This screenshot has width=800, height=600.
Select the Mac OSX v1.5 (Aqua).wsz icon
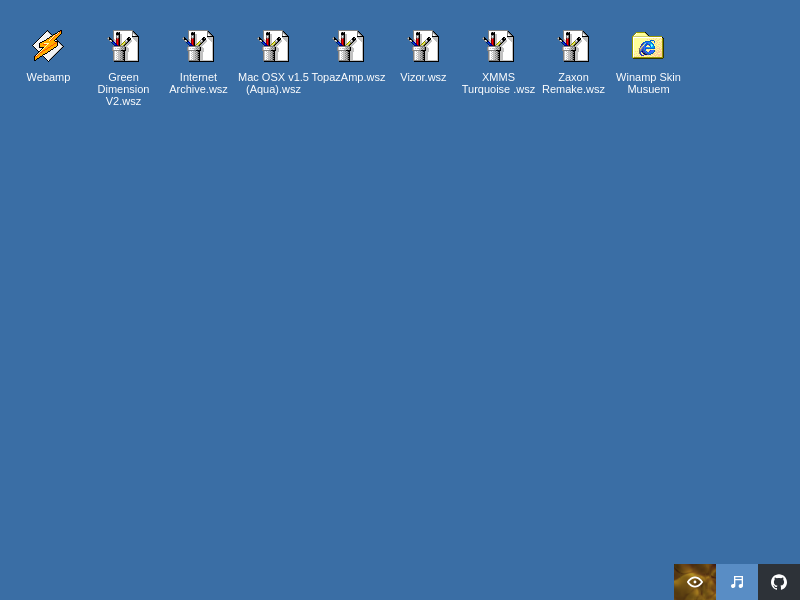(x=273, y=46)
